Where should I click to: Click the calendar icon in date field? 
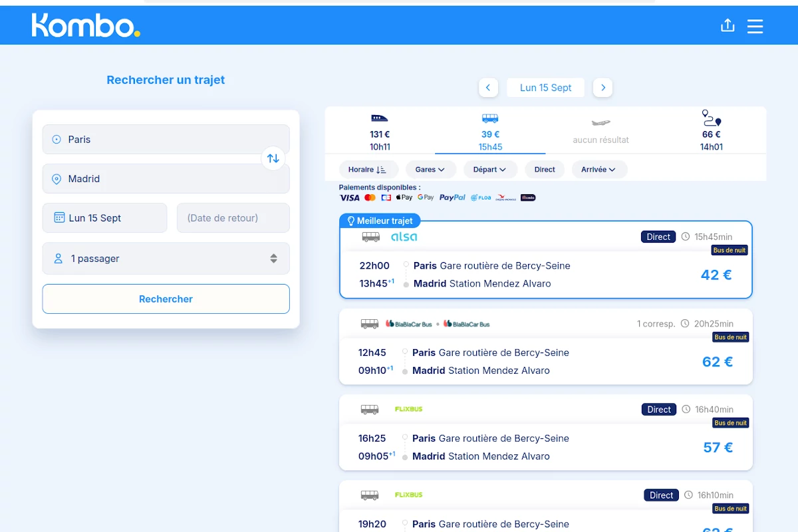pos(59,217)
